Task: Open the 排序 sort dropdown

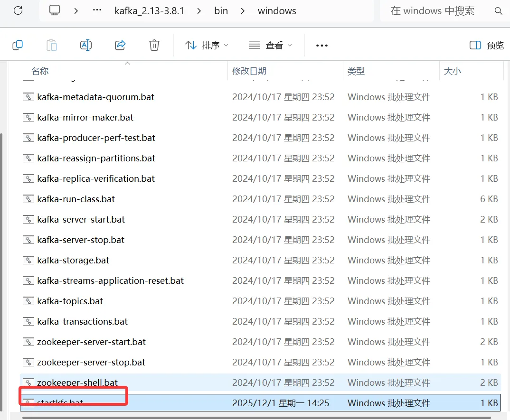Action: pyautogui.click(x=207, y=45)
